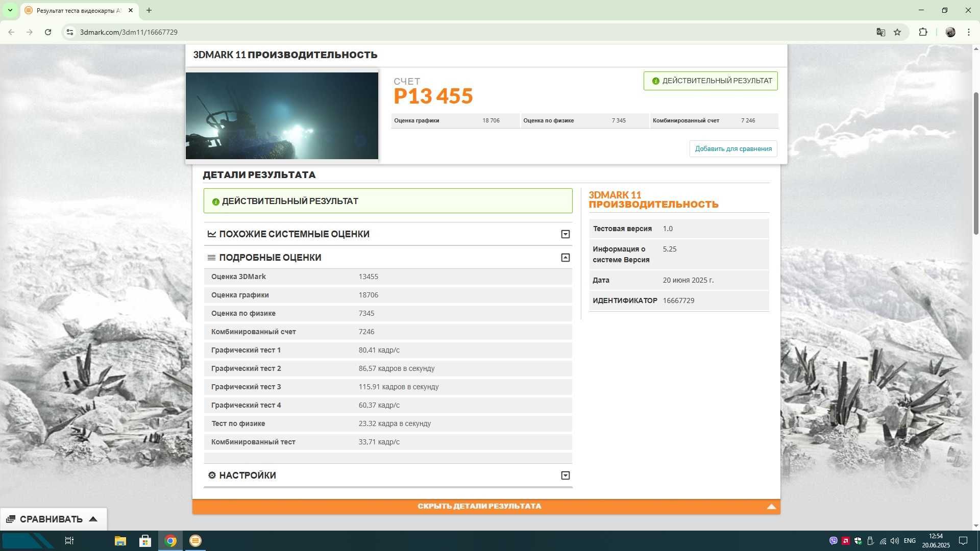Select the Графический тест 1 row

pyautogui.click(x=388, y=350)
